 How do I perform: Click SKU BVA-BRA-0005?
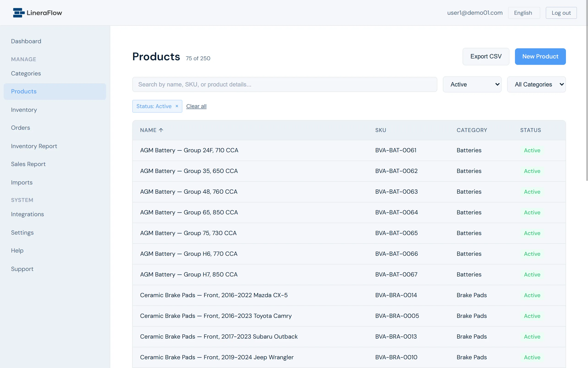click(x=397, y=316)
